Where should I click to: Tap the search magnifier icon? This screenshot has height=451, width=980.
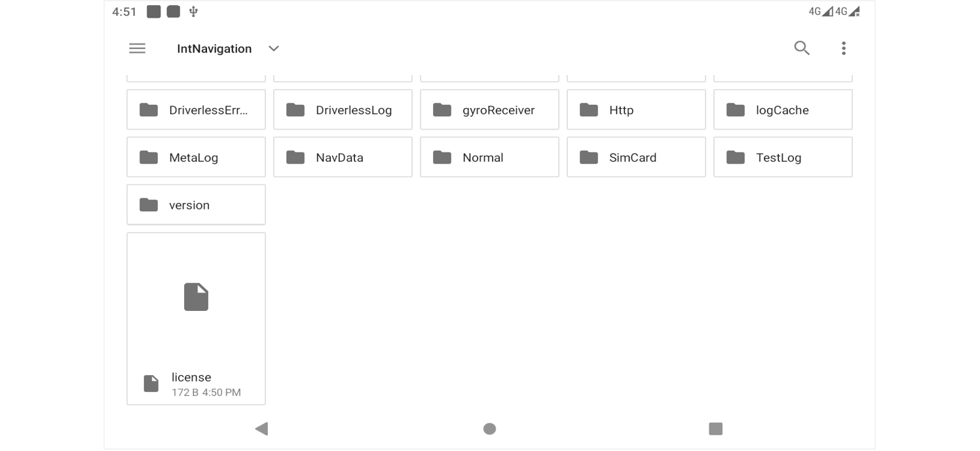pyautogui.click(x=802, y=48)
